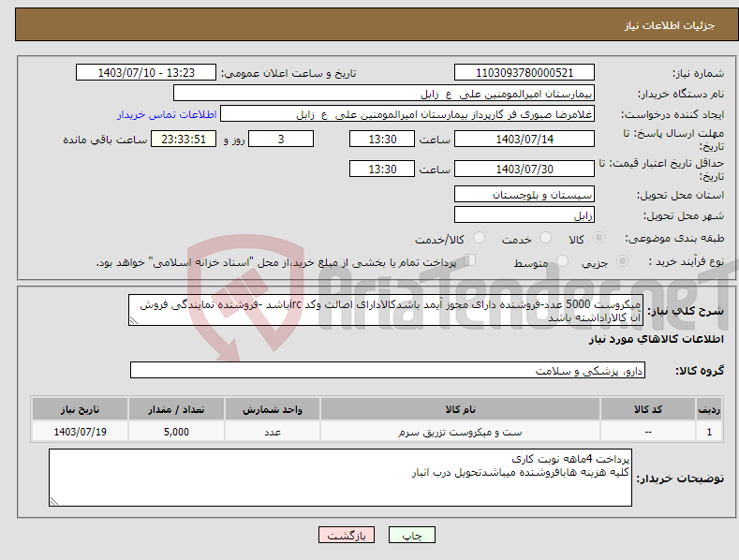Select the خدمت radio button

point(545,238)
